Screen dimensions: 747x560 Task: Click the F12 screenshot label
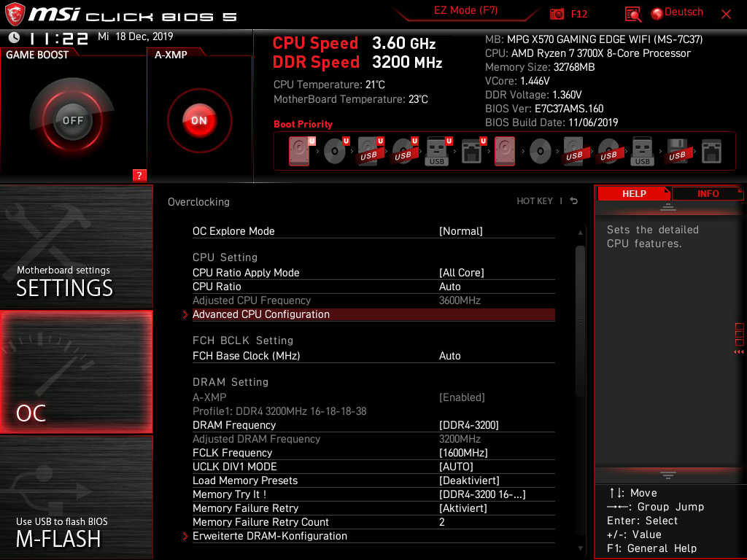[x=578, y=14]
